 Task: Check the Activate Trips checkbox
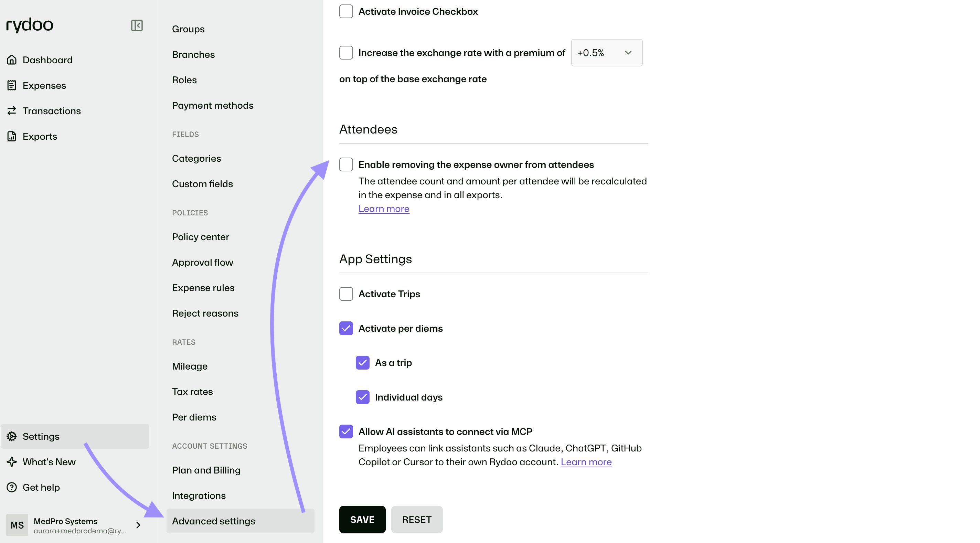pos(346,294)
